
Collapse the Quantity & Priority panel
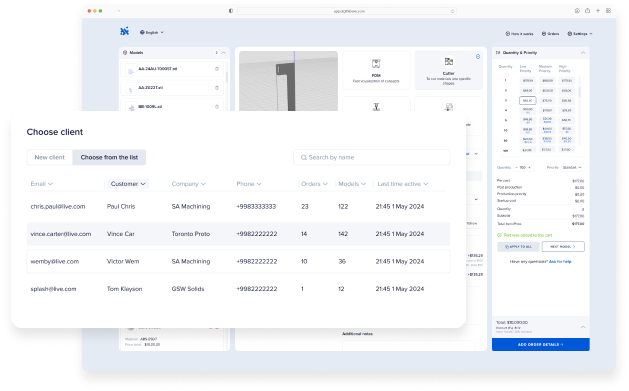pos(583,53)
